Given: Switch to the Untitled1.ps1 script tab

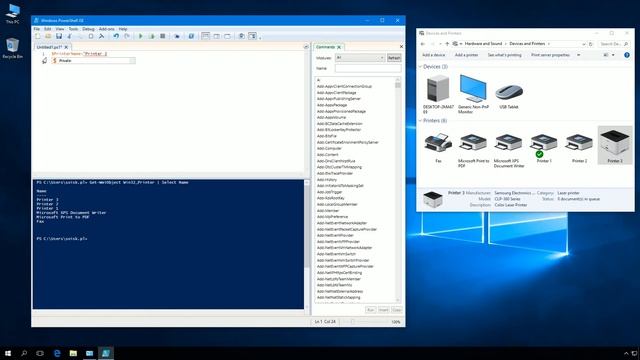Looking at the screenshot, I should (49, 47).
